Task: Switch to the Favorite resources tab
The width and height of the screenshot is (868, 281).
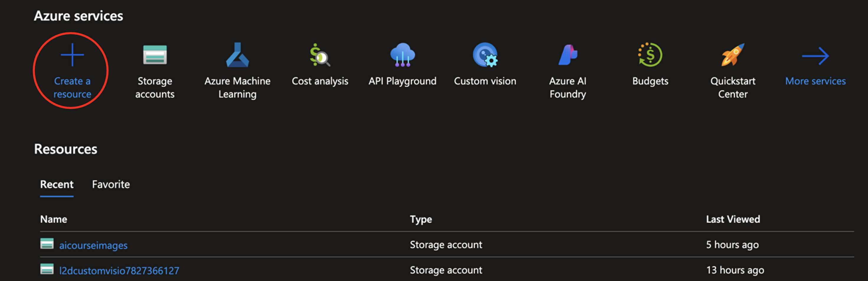Action: pyautogui.click(x=111, y=184)
